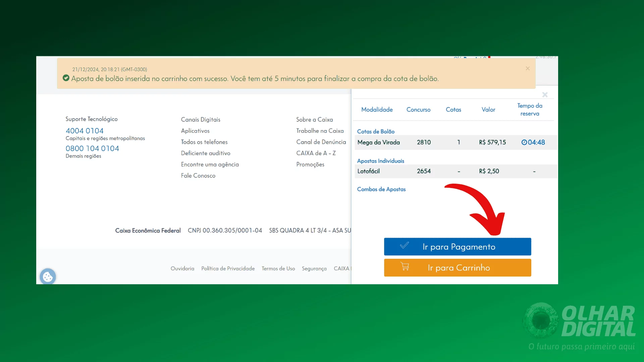Click the 0800 104 0104 phone link
The image size is (644, 362).
92,148
